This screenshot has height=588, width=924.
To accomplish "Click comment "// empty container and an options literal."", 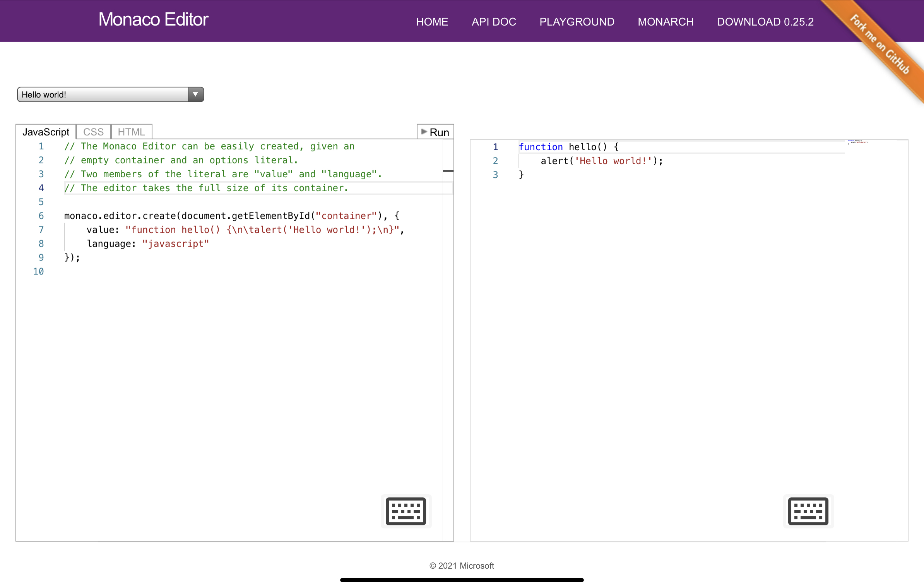I will [x=181, y=160].
